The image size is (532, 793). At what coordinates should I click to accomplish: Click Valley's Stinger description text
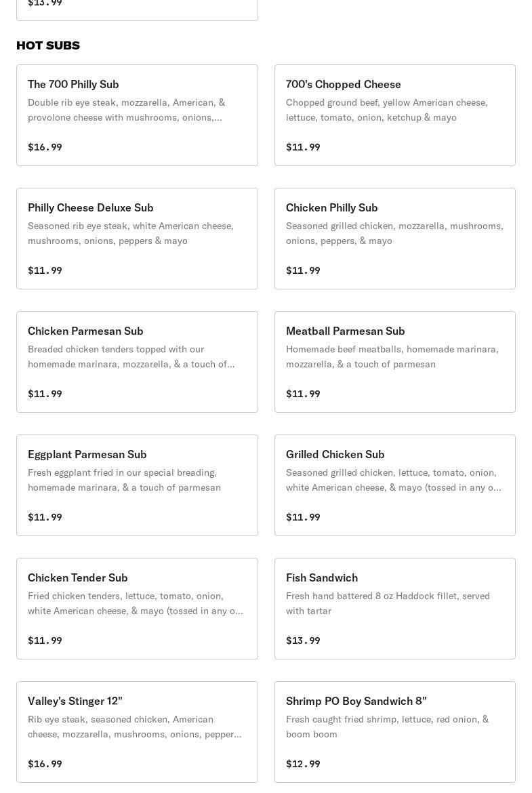tap(134, 727)
